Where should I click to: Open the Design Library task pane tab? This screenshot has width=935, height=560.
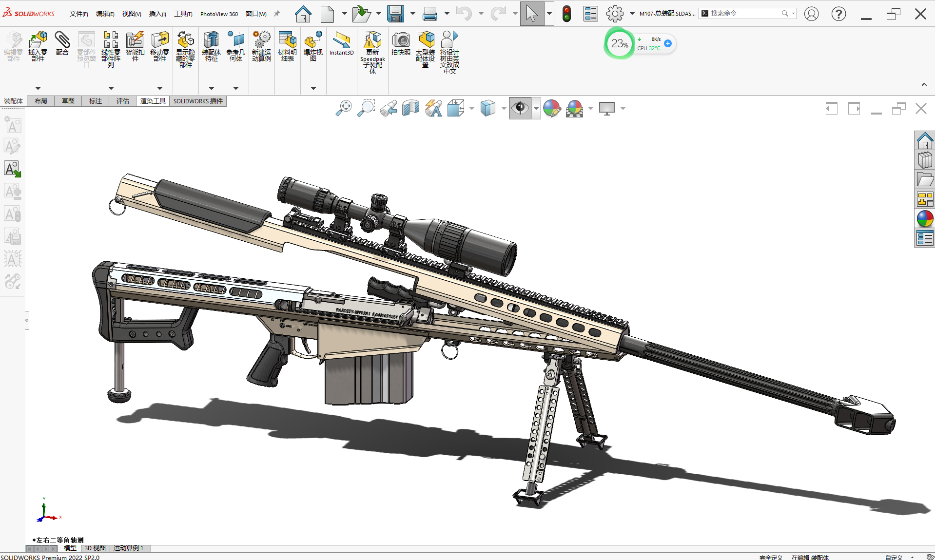click(x=925, y=160)
